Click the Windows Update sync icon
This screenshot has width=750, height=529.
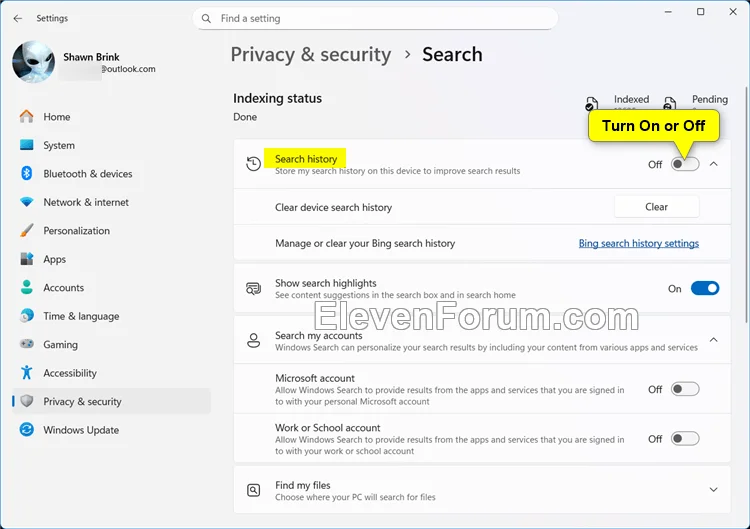(27, 430)
